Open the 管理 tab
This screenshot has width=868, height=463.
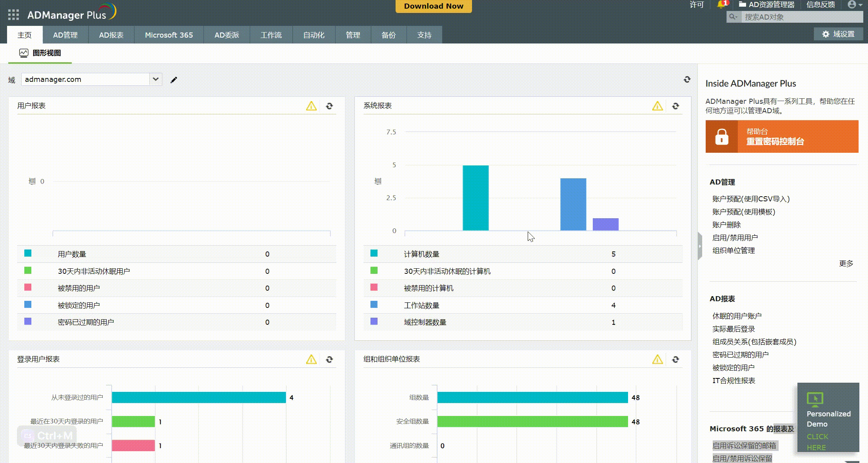353,35
